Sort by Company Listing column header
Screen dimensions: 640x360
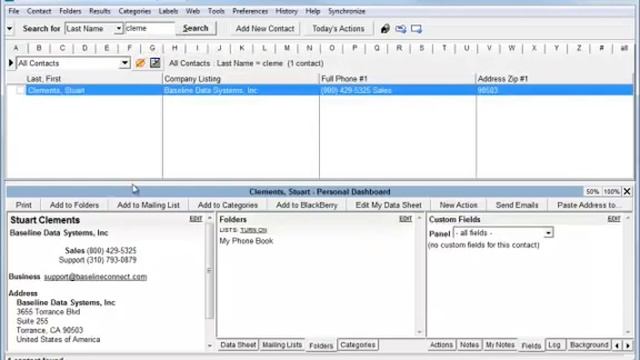[x=241, y=79]
